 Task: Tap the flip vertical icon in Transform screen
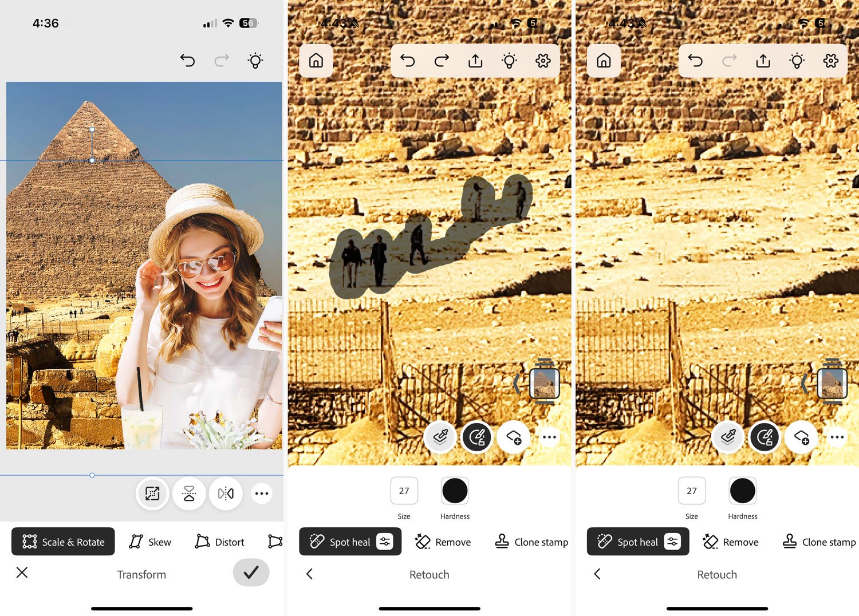(x=189, y=493)
